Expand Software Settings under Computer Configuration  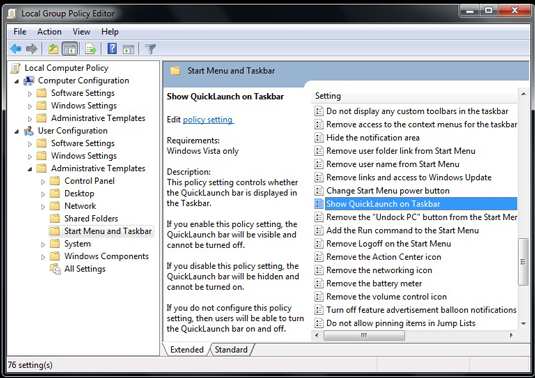30,94
